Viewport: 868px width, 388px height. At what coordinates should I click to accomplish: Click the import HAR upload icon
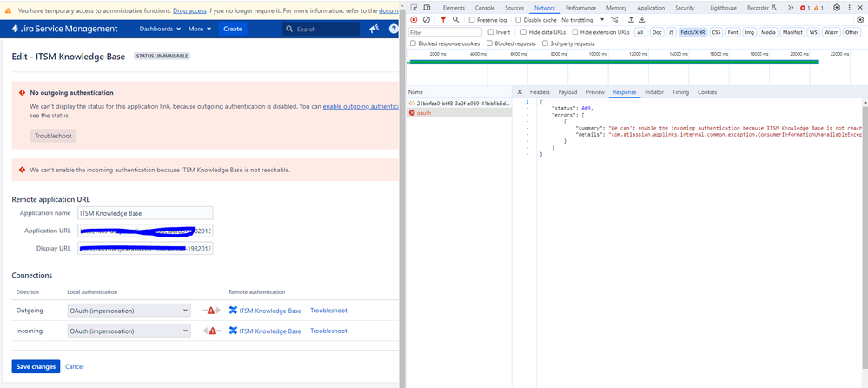point(631,19)
